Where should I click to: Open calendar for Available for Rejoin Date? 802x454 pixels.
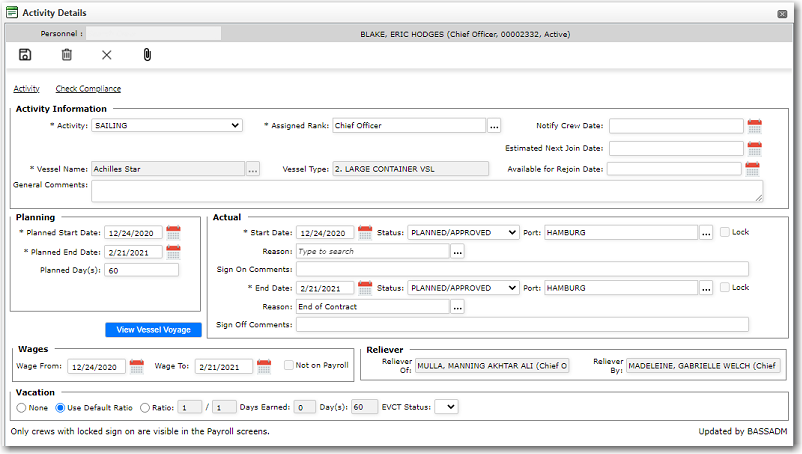(x=753, y=169)
